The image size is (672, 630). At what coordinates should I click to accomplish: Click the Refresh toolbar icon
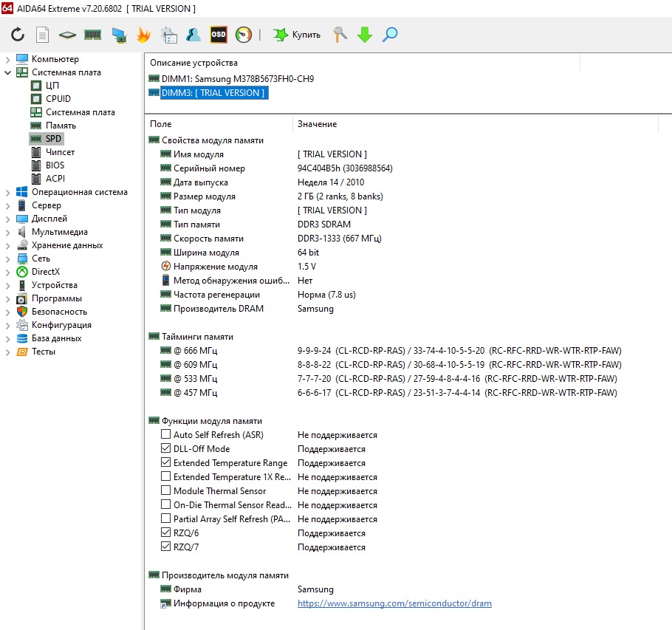coord(18,34)
